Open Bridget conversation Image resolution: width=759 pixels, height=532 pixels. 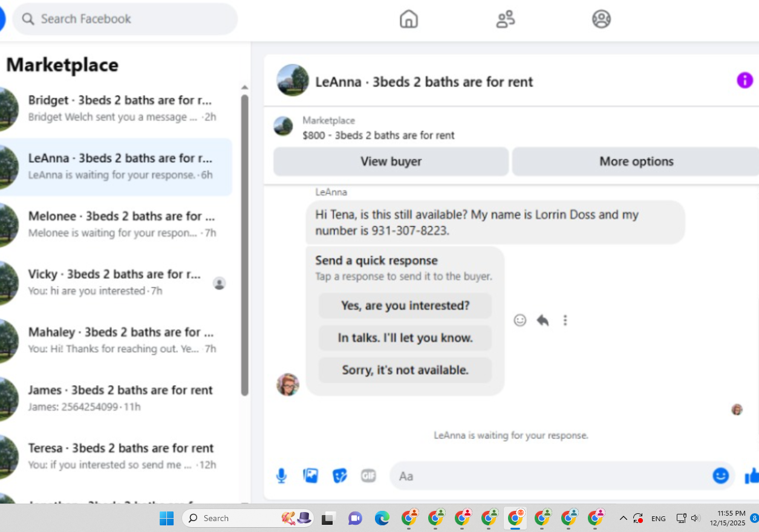[116, 109]
